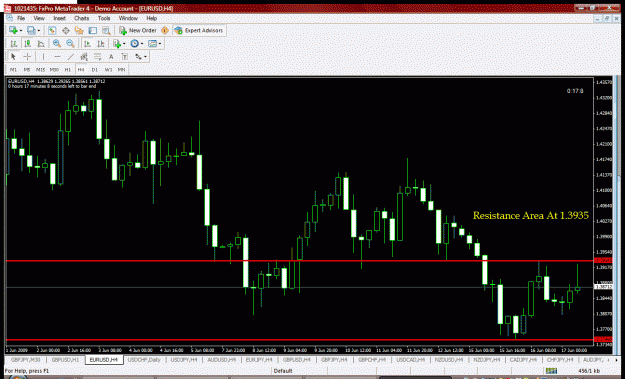The image size is (625, 379).
Task: Expand the Arrows tool dropdown arrow
Action: (x=145, y=57)
